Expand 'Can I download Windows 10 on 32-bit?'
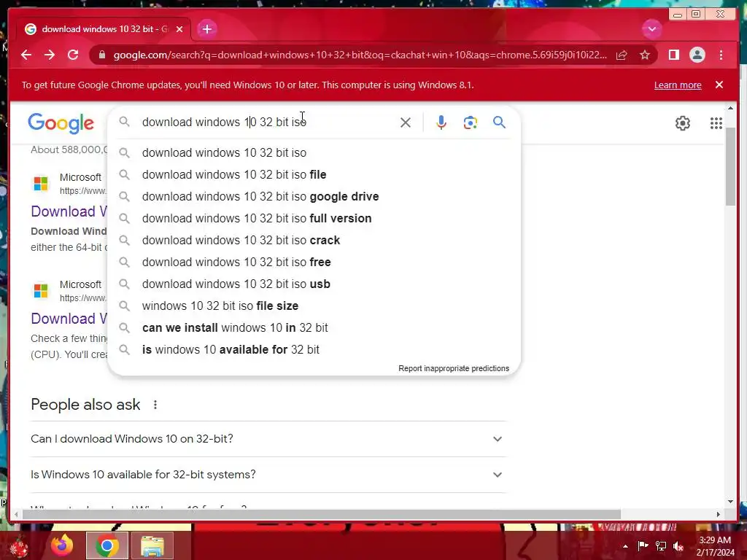The width and height of the screenshot is (747, 560). point(268,439)
